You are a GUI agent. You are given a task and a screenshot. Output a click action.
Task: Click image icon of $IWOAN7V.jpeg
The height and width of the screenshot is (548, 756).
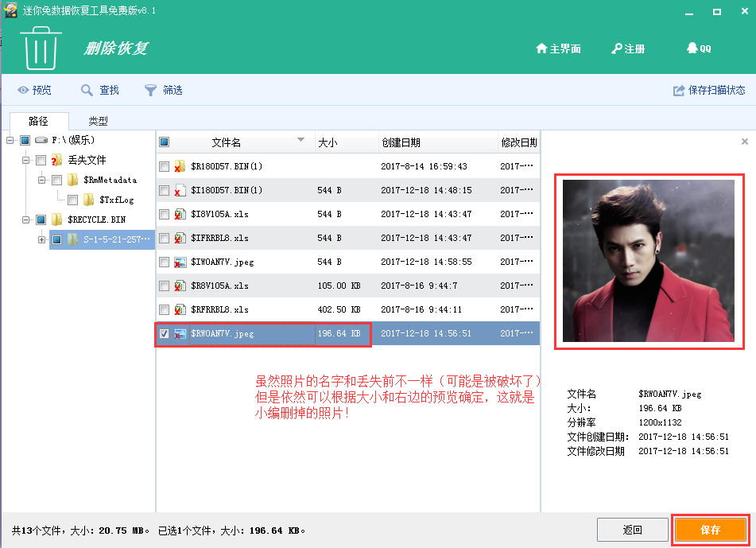click(x=180, y=262)
